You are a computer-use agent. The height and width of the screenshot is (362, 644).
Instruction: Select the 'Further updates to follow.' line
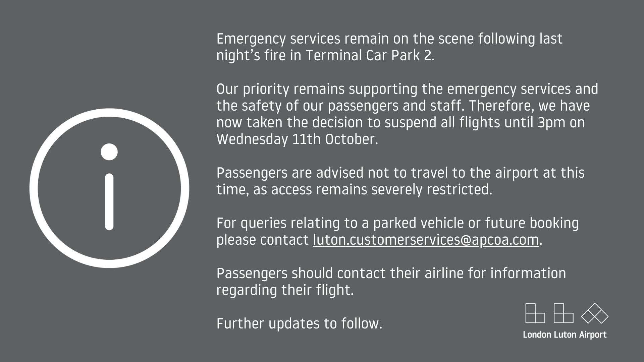pos(300,323)
